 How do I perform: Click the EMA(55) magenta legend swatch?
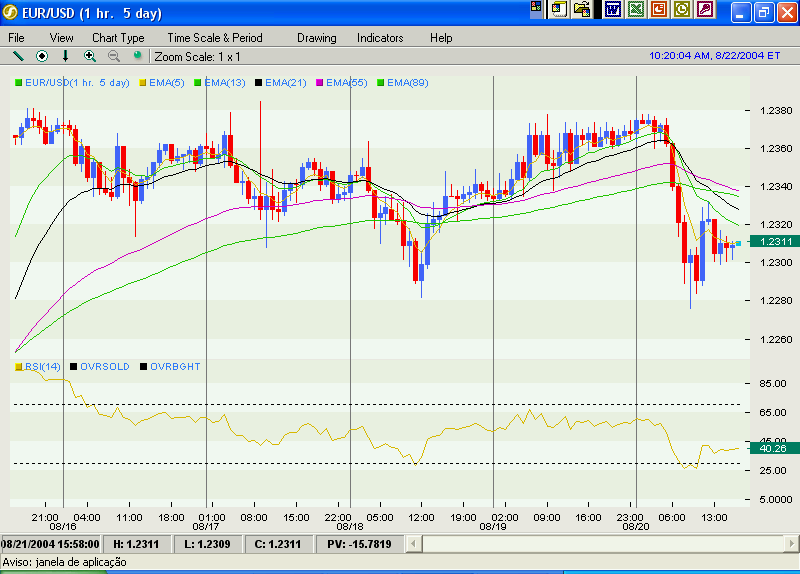(x=320, y=83)
